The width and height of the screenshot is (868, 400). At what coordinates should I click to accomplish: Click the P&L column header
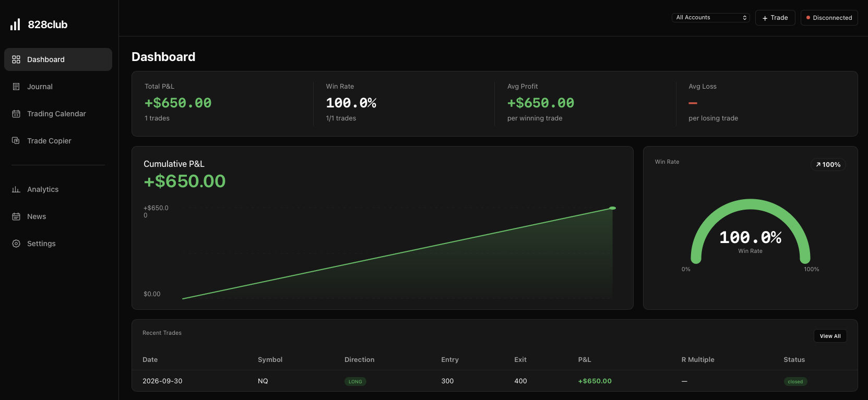(585, 360)
